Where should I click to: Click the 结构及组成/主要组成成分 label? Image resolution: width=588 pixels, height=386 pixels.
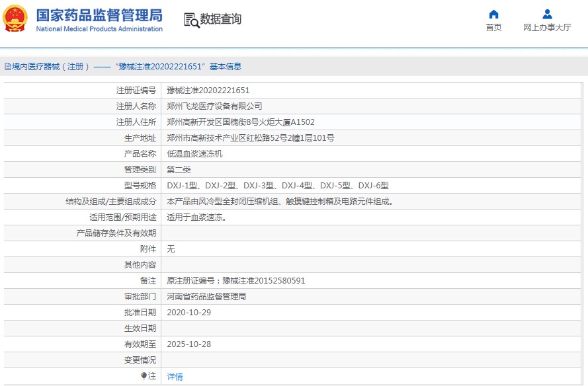[x=110, y=201]
